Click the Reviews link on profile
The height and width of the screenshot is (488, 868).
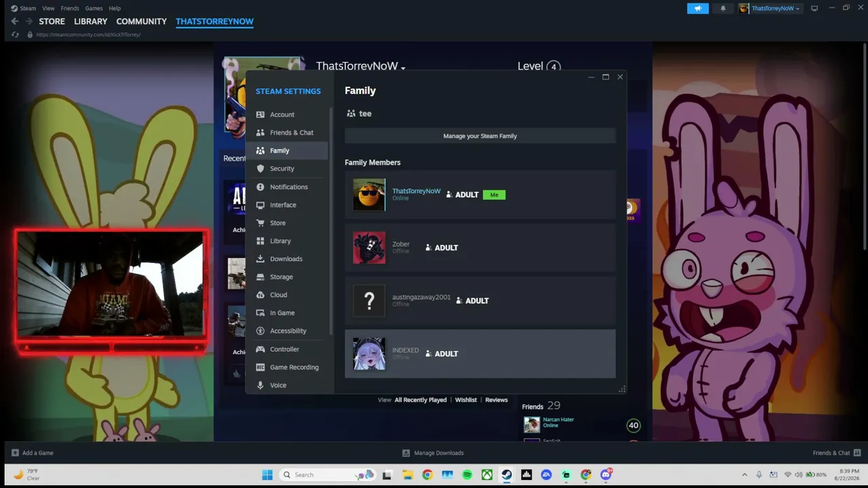pyautogui.click(x=496, y=400)
